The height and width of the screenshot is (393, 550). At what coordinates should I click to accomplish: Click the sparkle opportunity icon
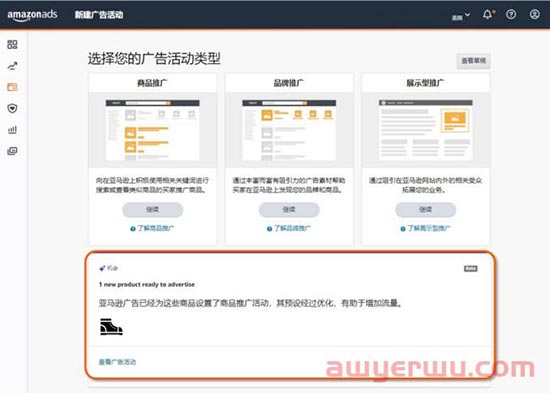pos(102,268)
